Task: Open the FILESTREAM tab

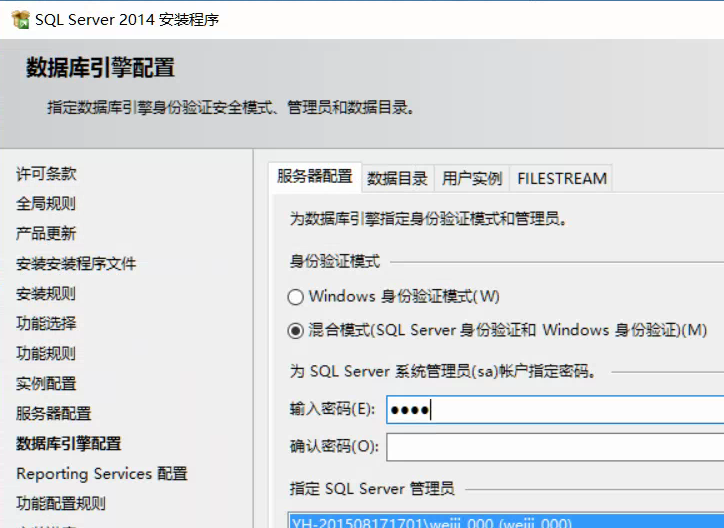Action: point(561,178)
